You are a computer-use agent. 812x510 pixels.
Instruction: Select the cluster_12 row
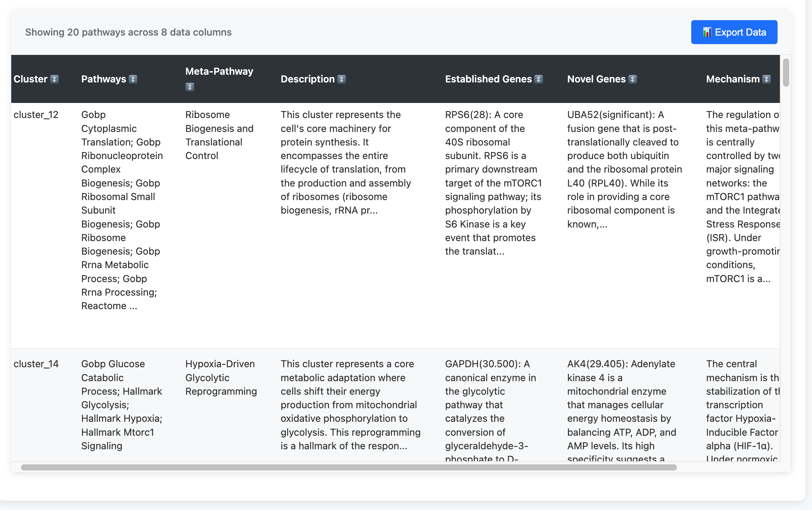pyautogui.click(x=37, y=115)
